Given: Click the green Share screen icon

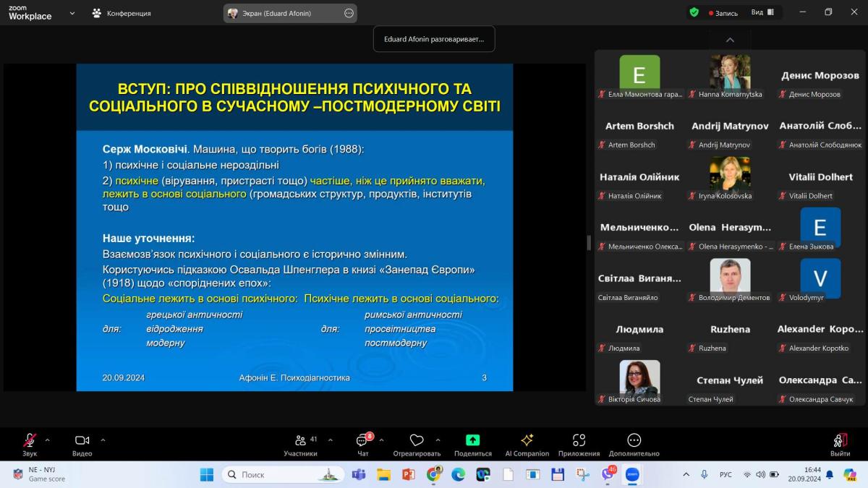Looking at the screenshot, I should click(472, 440).
